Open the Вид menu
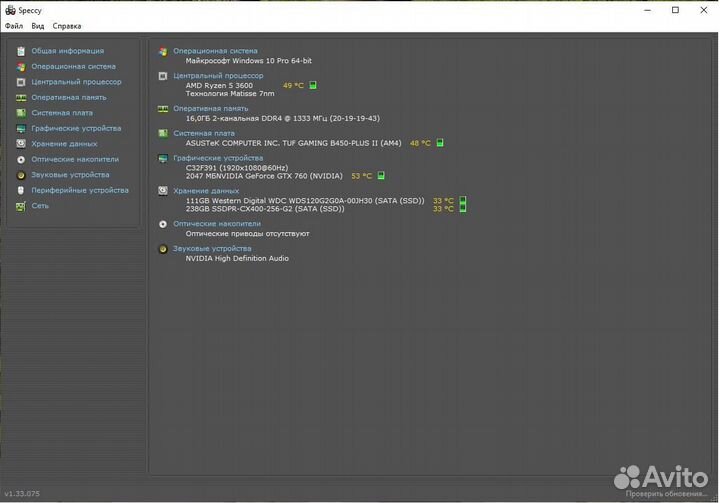 [x=37, y=26]
